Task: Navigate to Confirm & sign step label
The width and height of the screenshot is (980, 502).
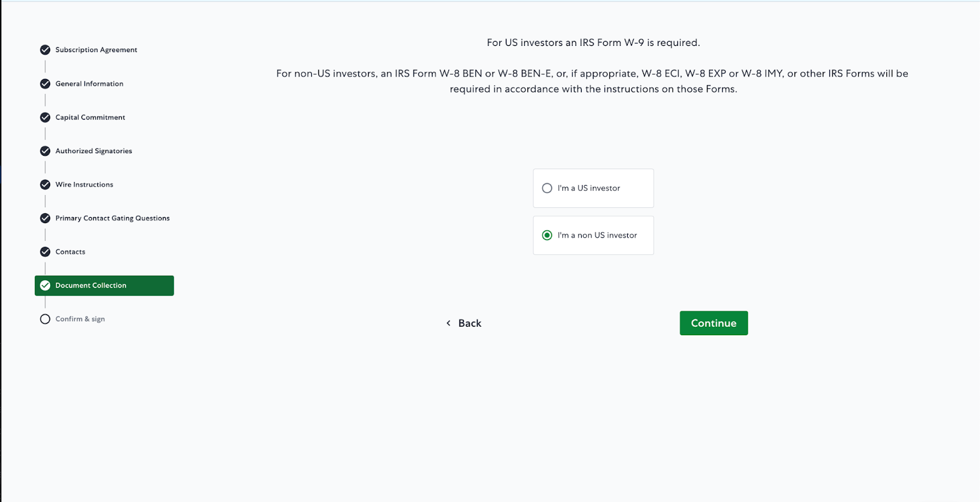Action: [80, 319]
